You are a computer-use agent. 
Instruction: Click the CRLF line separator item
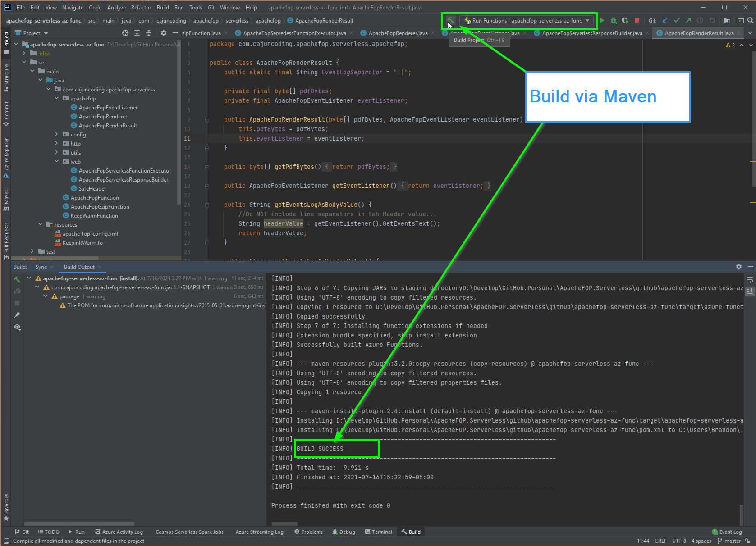660,541
